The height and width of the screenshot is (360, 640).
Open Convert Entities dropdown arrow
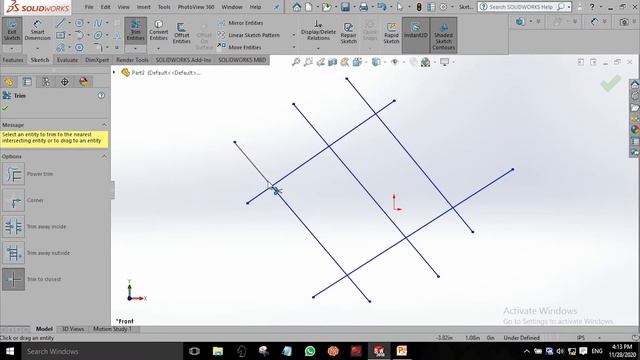pyautogui.click(x=158, y=49)
